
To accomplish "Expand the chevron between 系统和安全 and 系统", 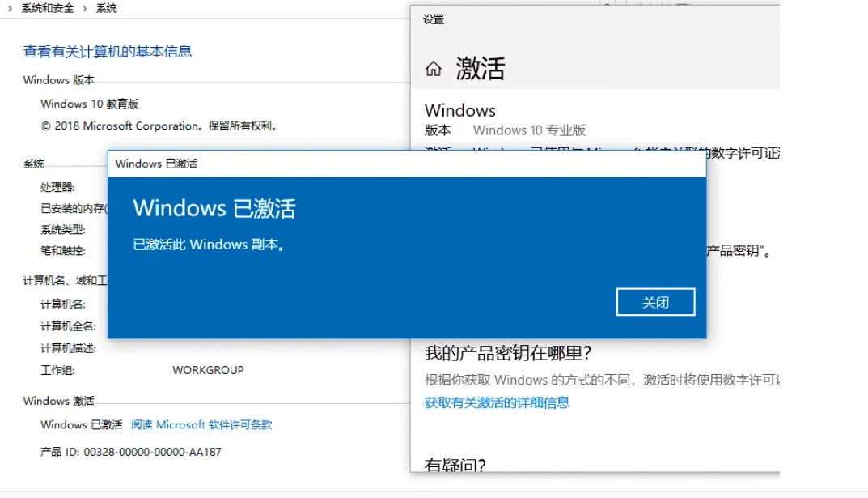I will point(85,8).
